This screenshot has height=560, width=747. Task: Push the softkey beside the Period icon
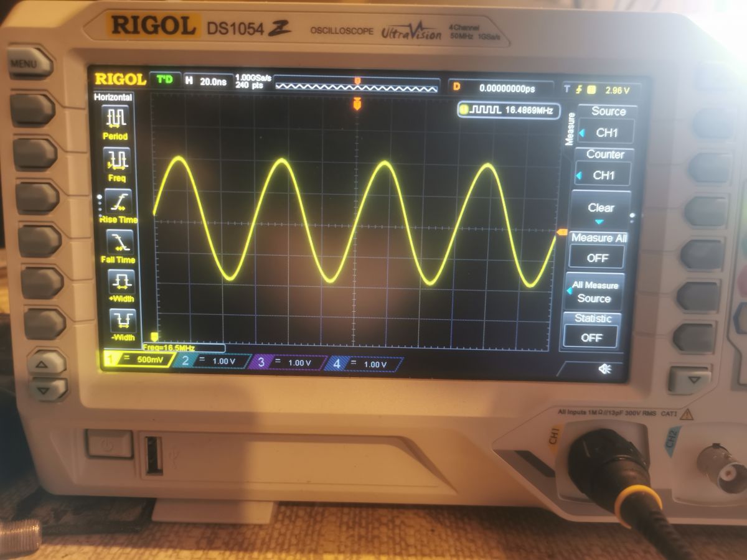32,110
